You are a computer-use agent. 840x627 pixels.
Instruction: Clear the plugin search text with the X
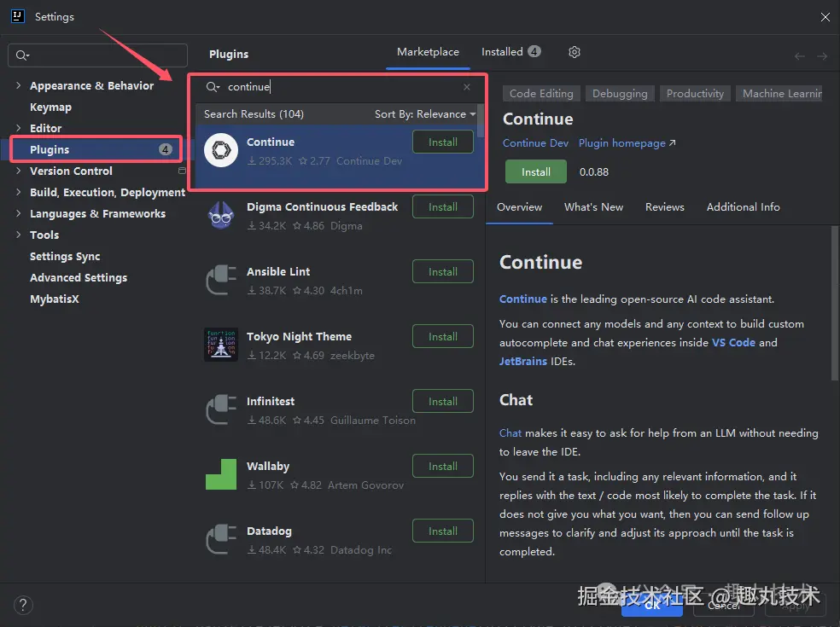(467, 87)
